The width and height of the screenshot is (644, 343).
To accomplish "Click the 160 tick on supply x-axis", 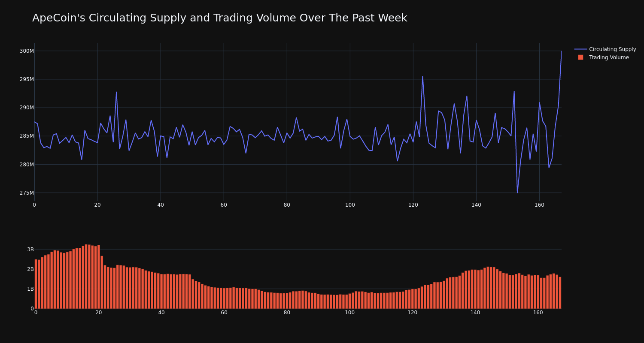I will click(x=539, y=205).
